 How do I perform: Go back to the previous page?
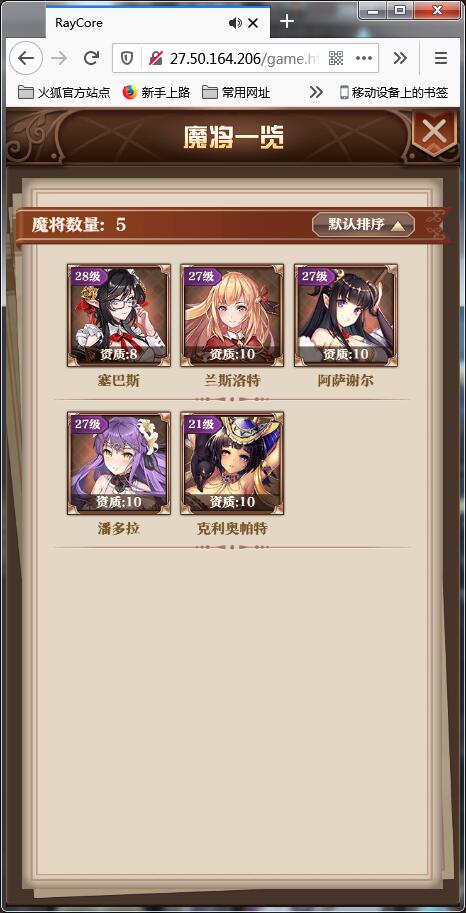[26, 58]
